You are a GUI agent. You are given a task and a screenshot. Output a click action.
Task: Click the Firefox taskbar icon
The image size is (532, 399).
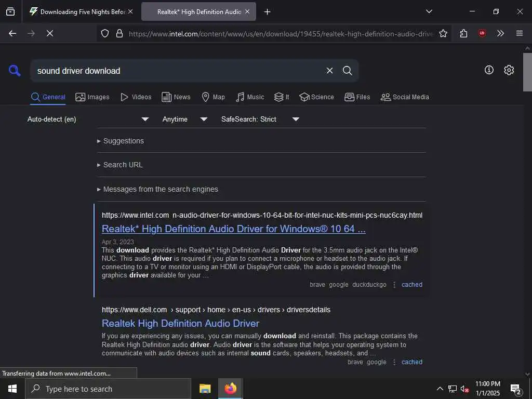pos(230,389)
